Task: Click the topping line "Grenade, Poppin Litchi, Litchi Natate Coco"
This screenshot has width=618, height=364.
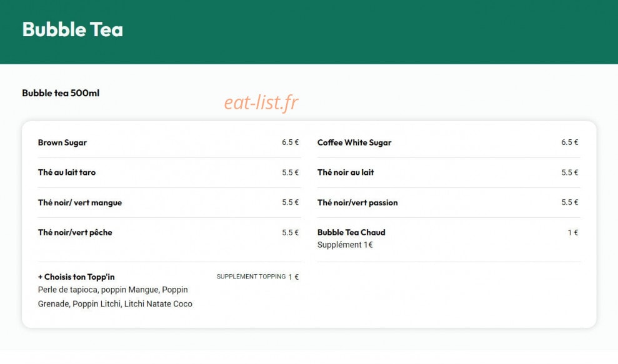Action: tap(115, 304)
